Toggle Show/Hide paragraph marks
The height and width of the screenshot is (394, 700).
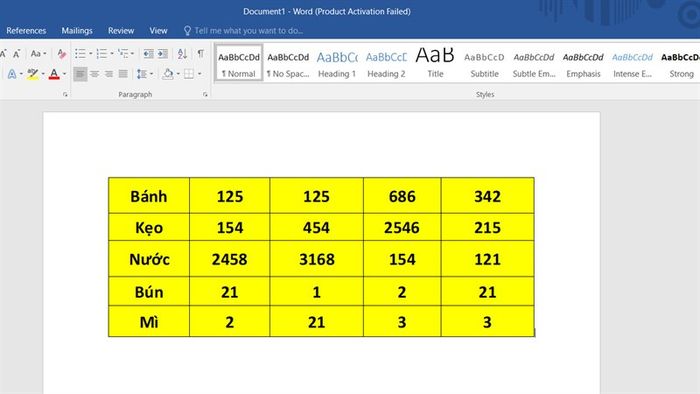[201, 54]
